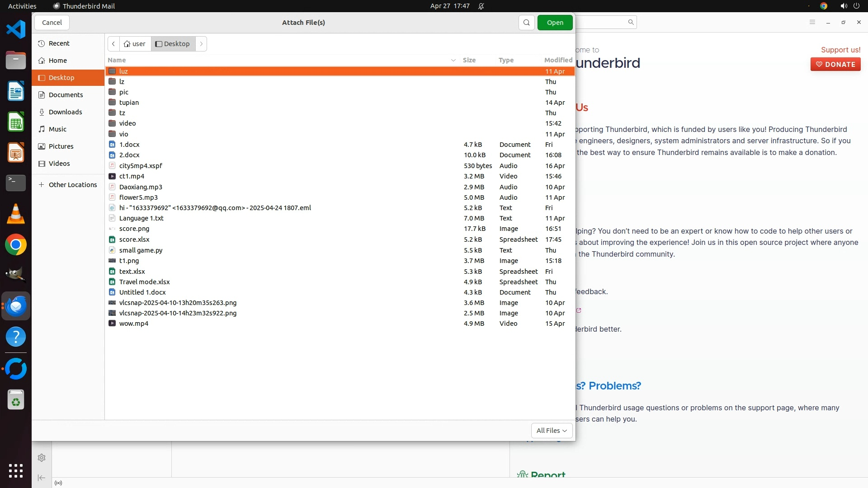Click the collapse sidebar arrow icon
The height and width of the screenshot is (488, 868).
coord(42,478)
